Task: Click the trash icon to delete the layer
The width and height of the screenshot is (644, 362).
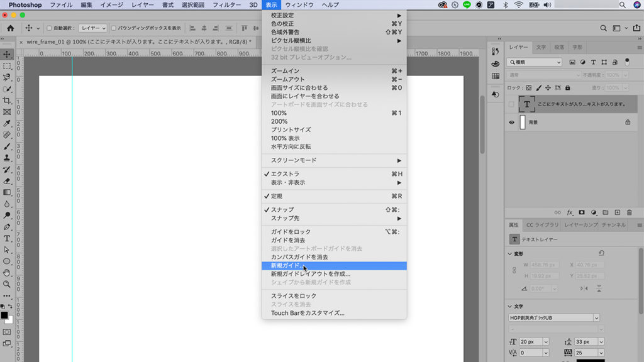Action: point(629,212)
